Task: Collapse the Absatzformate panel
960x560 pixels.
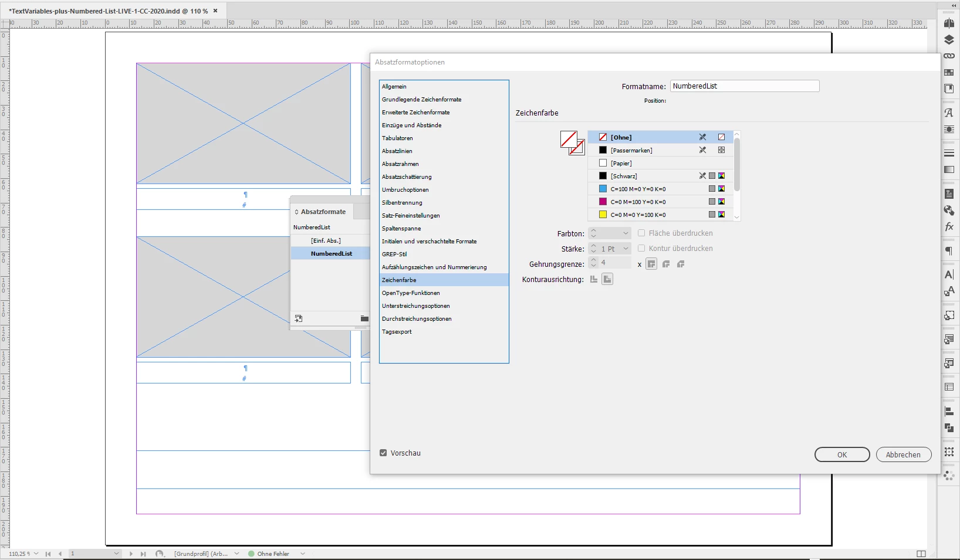Action: (x=296, y=212)
